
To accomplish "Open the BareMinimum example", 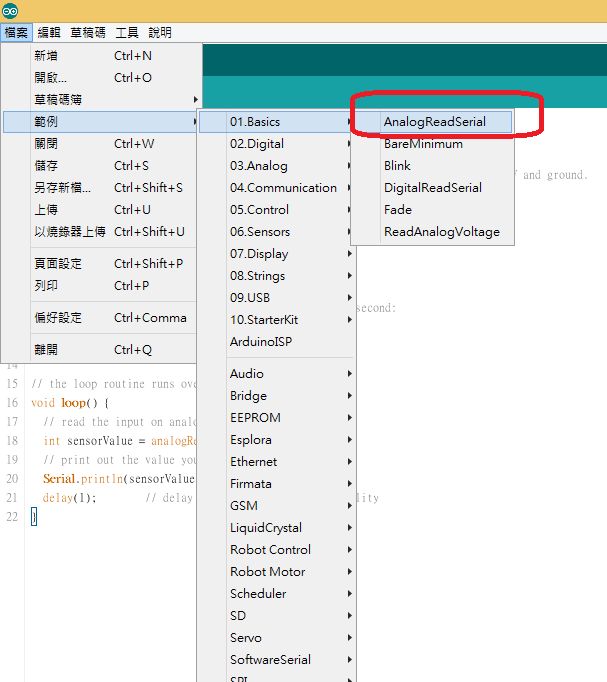I will 432,144.
